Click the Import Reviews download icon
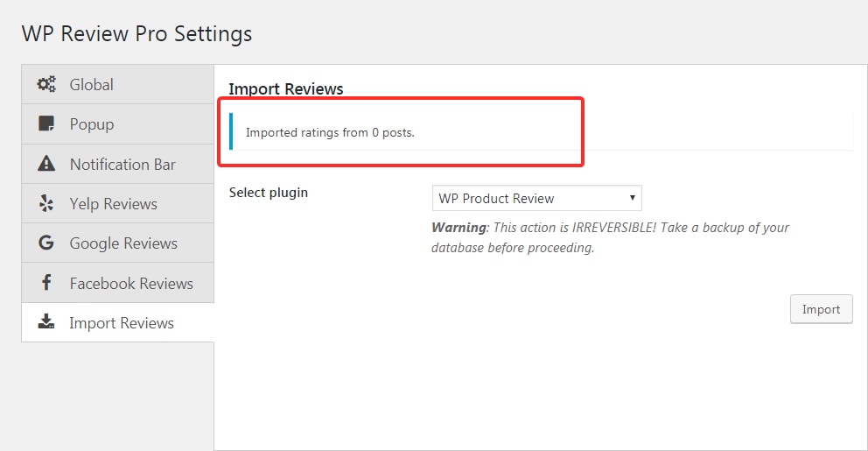 (x=46, y=322)
